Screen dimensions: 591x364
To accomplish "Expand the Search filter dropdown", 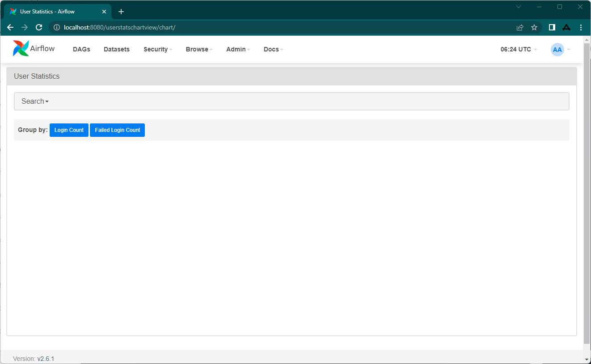I will (x=35, y=102).
